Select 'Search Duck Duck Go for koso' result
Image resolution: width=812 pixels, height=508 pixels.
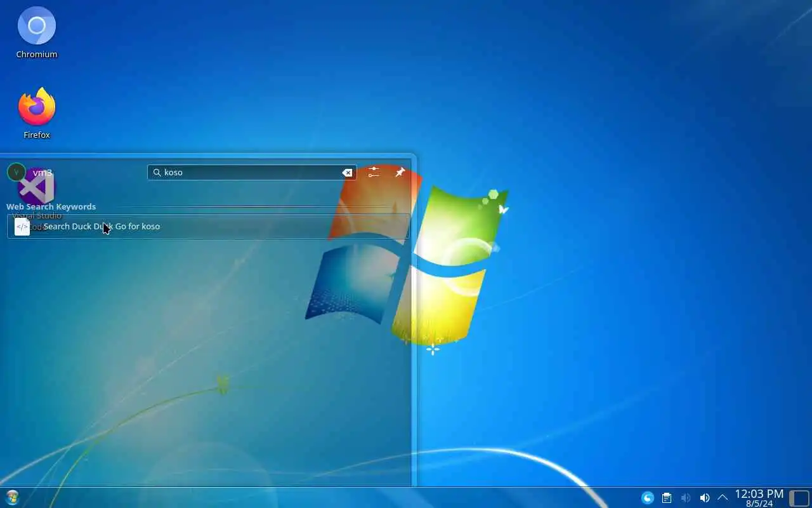click(208, 227)
